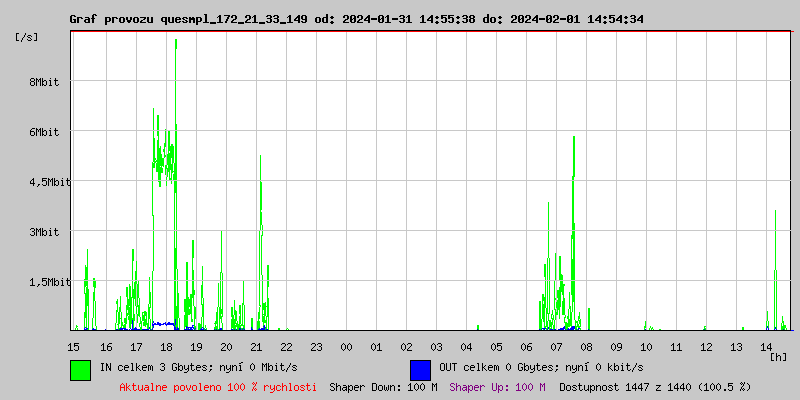
Task: Click the hour 00 x-axis tick label
Action: point(346,346)
